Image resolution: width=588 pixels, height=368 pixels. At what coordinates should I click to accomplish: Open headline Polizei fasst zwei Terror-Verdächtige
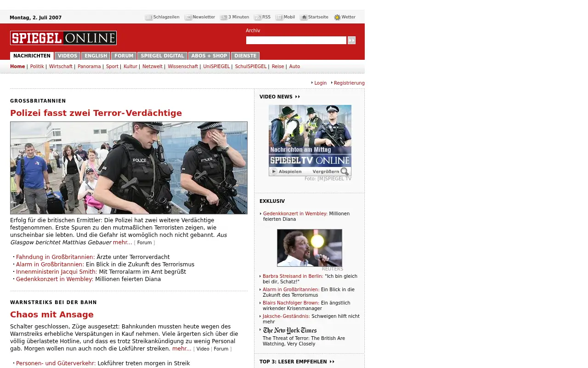(x=96, y=113)
